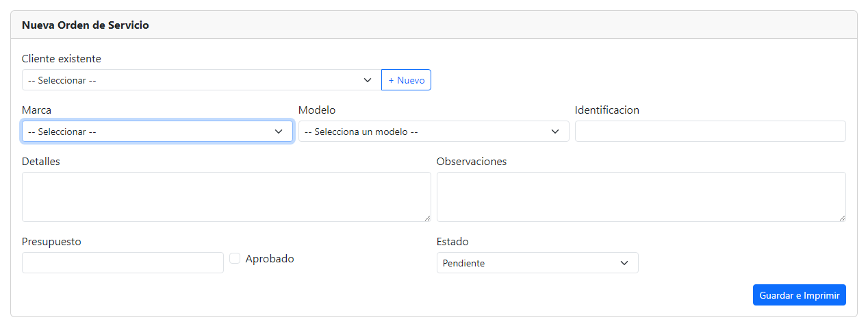Screen dimensions: 868x324
Task: Click the chevron arrow in Modelo dropdown
Action: [x=555, y=132]
